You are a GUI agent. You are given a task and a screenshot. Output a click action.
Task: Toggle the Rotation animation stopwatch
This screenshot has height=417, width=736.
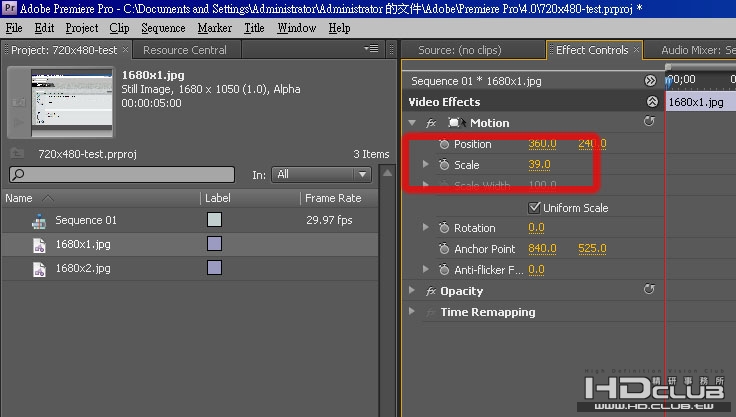point(444,228)
